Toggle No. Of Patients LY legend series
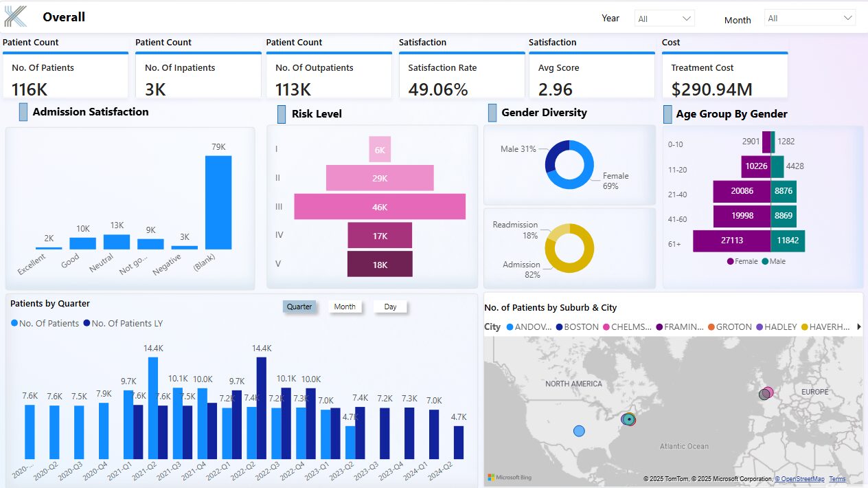868x488 pixels. (123, 323)
